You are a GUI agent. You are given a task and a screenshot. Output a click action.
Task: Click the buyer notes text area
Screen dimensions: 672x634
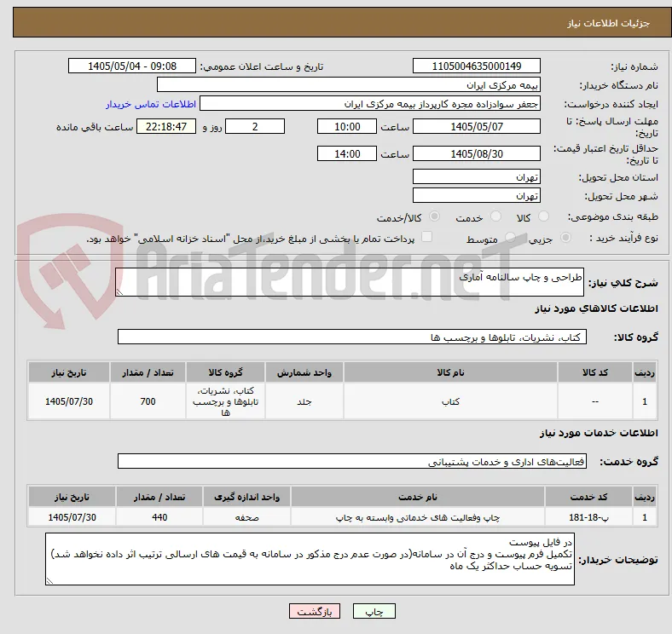coord(310,559)
